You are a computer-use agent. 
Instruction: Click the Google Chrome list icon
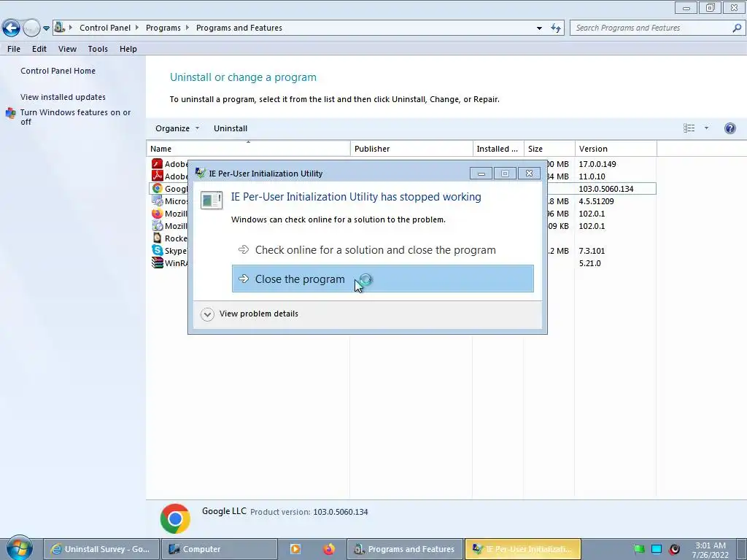click(x=157, y=189)
